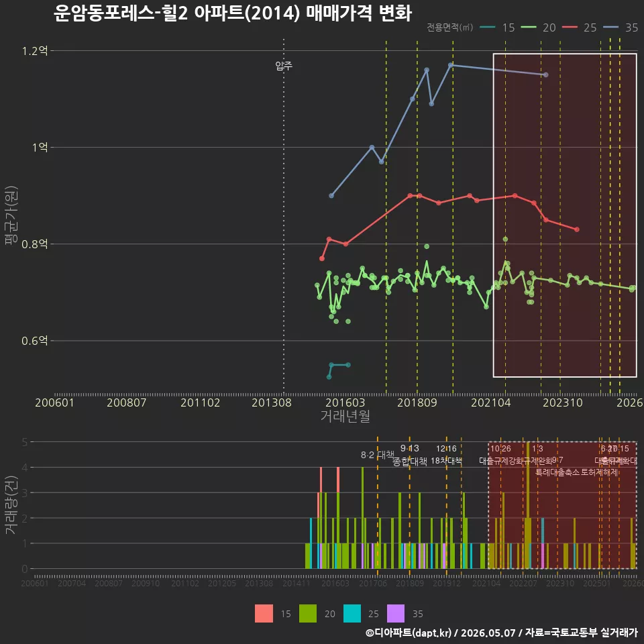The width and height of the screenshot is (644, 644).
Task: Click the 8·2 대책 policy annotation
Action: coord(378,455)
